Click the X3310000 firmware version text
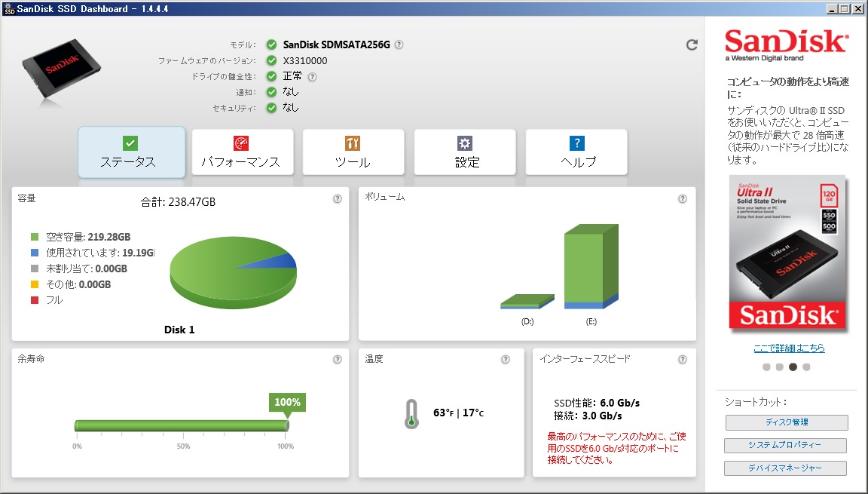 (x=305, y=61)
